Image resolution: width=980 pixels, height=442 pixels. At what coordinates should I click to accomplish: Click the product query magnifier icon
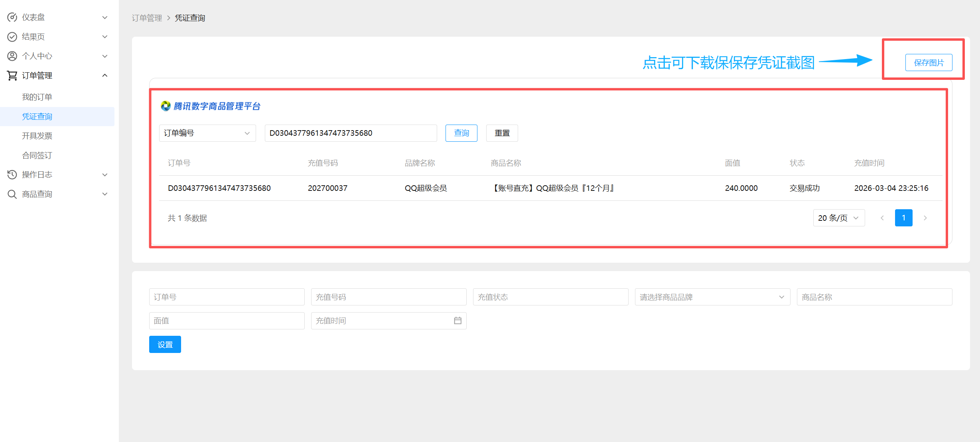pos(12,194)
